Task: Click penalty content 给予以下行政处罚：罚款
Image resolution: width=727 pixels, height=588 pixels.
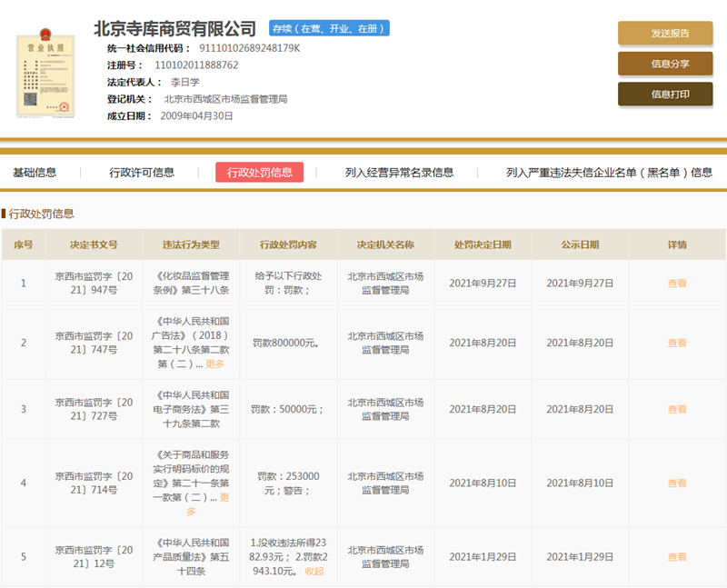Action: pos(288,284)
